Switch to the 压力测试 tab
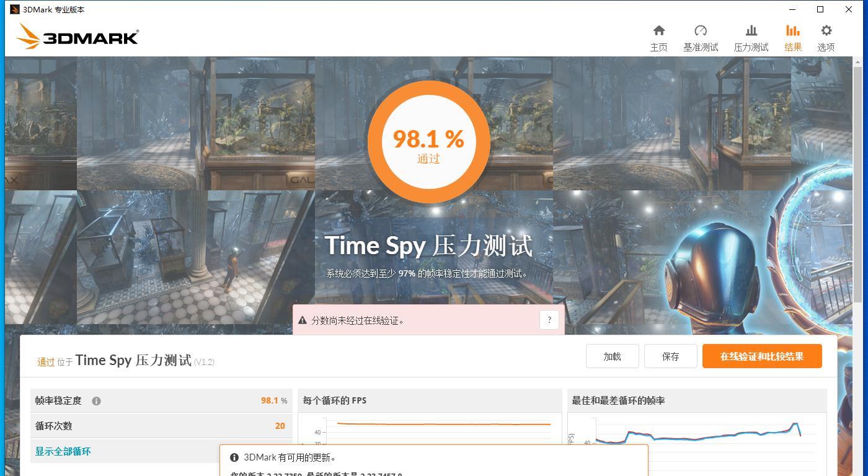Image resolution: width=868 pixels, height=476 pixels. (x=750, y=37)
